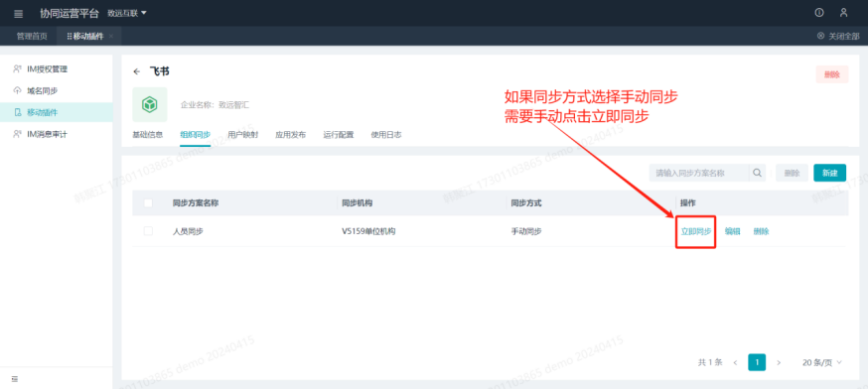Switch to the 运行配置 tab
The image size is (868, 389).
[x=339, y=134]
